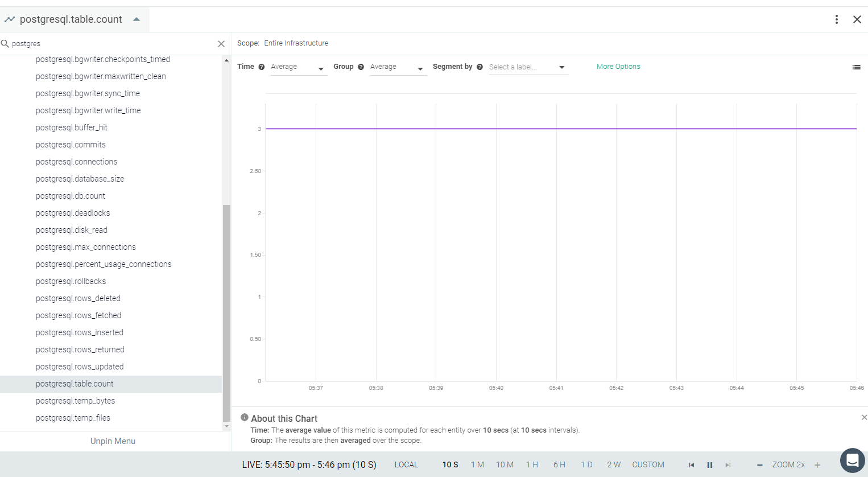
Task: Dismiss the About this Chart box
Action: tap(864, 417)
